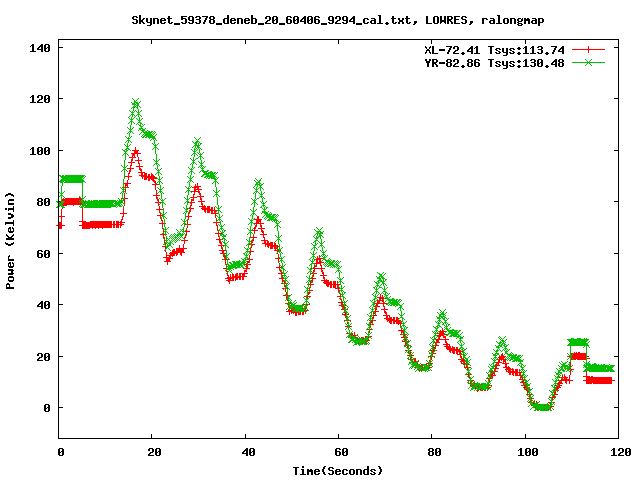This screenshot has width=640, height=480.
Task: Click the 20 tick label on the x-axis
Action: 154,452
